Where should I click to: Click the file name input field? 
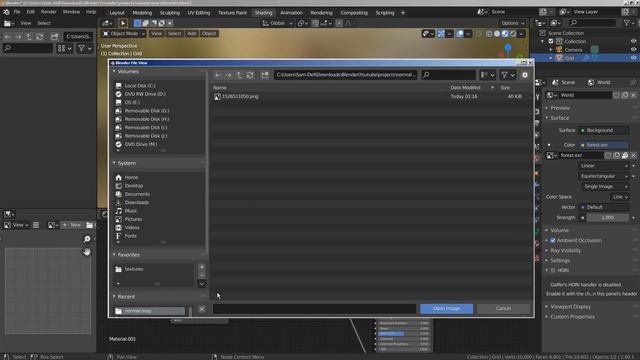(x=314, y=309)
